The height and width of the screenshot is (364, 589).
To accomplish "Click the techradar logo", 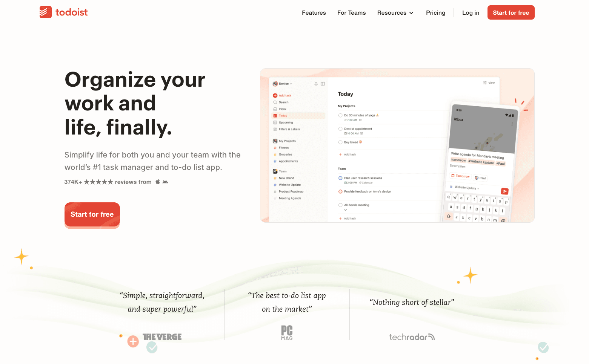I will (x=412, y=337).
